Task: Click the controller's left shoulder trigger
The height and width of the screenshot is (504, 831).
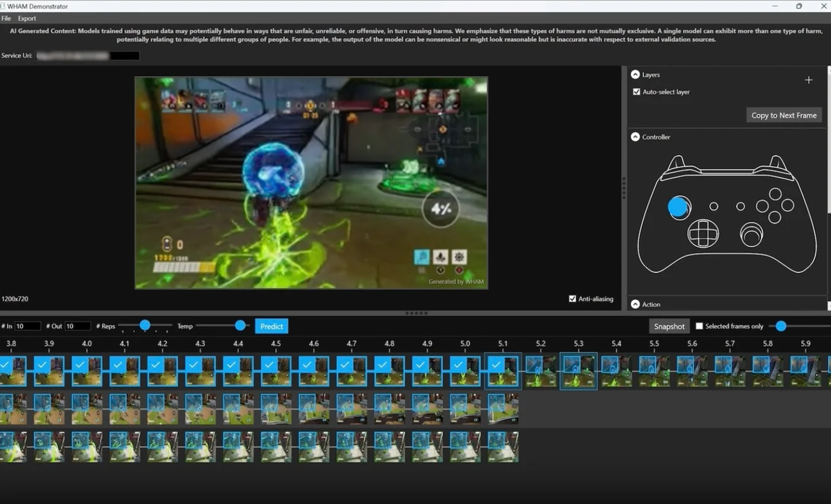Action: click(677, 164)
